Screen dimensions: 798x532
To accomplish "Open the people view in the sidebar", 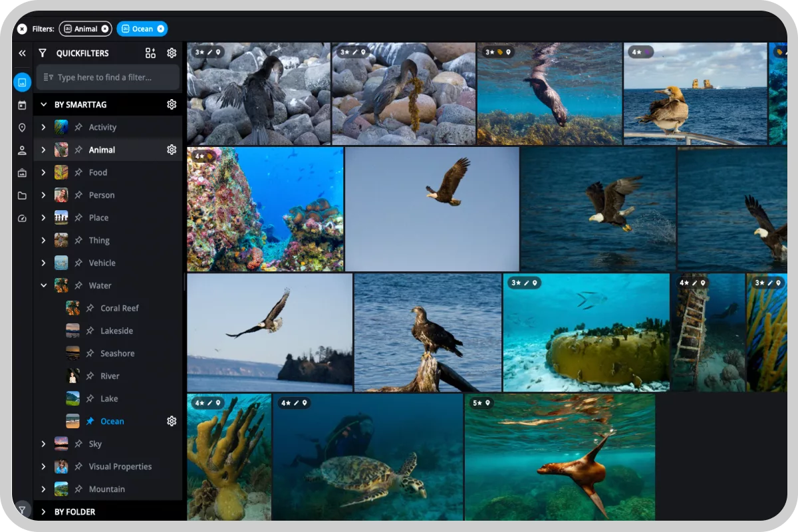I will (x=22, y=150).
